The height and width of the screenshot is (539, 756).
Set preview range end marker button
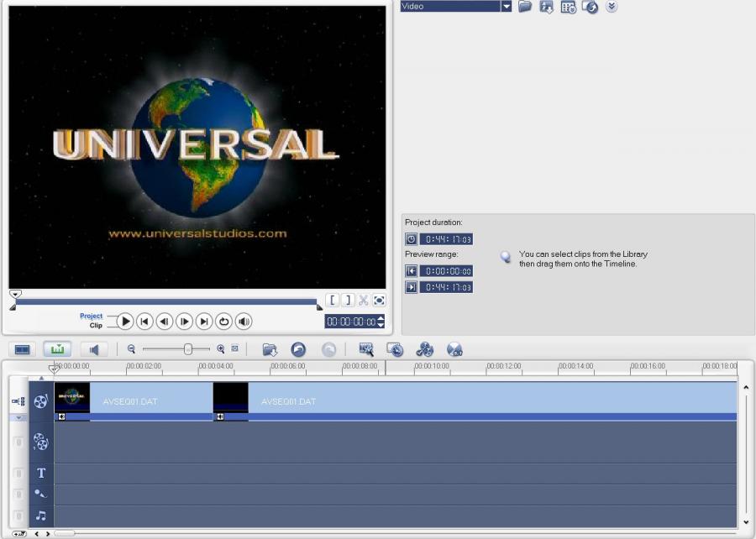coord(412,287)
